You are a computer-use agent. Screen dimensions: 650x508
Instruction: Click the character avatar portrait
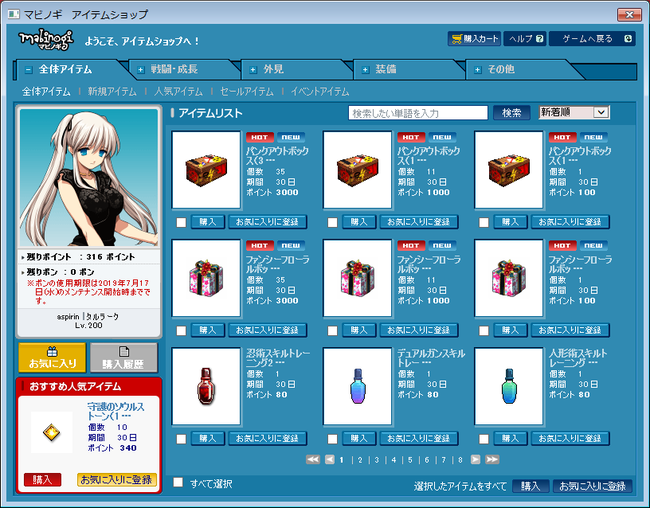tap(89, 177)
